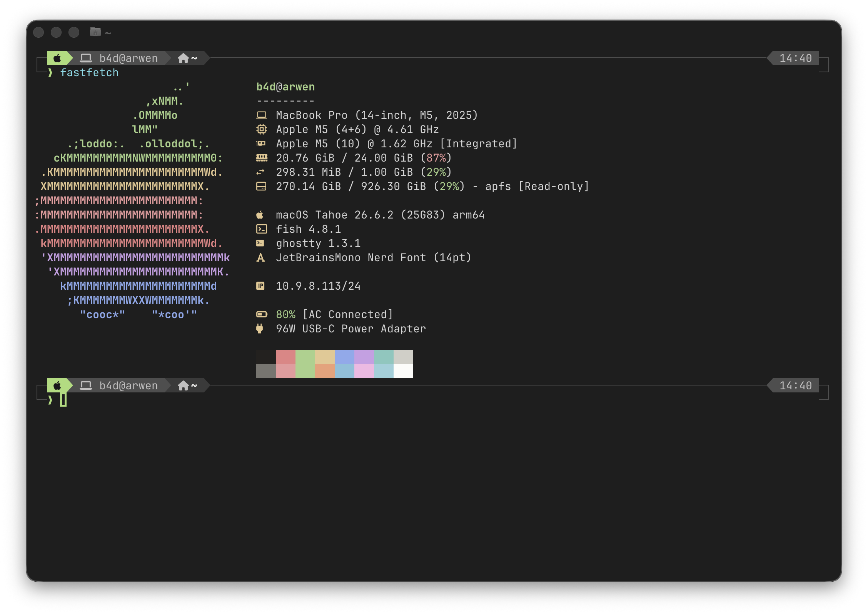
Task: Click the swap arrows icon beside 298.31 MiB
Action: 261,172
